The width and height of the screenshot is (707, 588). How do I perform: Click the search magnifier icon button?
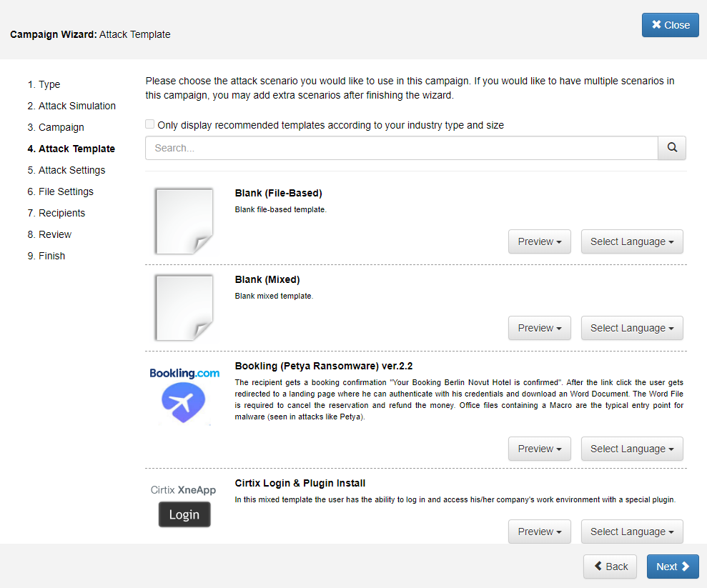click(672, 148)
